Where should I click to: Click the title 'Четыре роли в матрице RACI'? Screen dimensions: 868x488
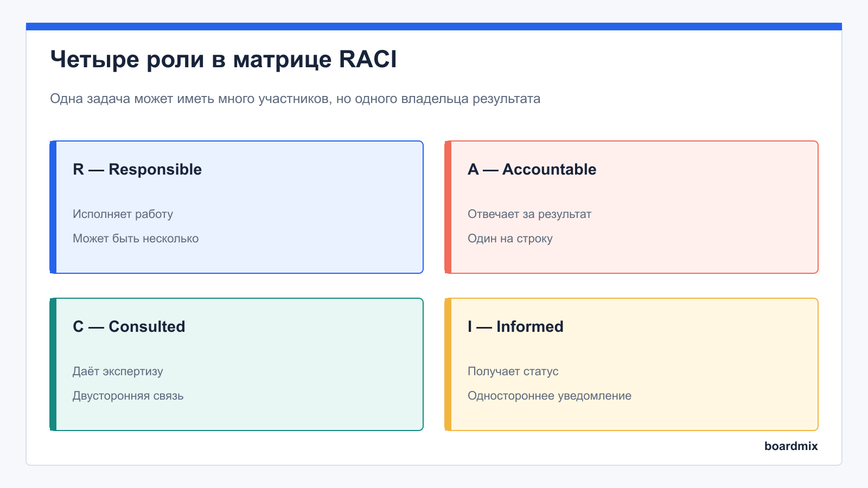coord(224,59)
